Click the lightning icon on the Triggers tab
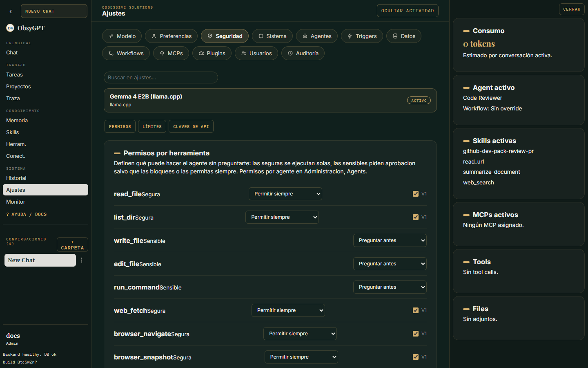 tap(350, 36)
